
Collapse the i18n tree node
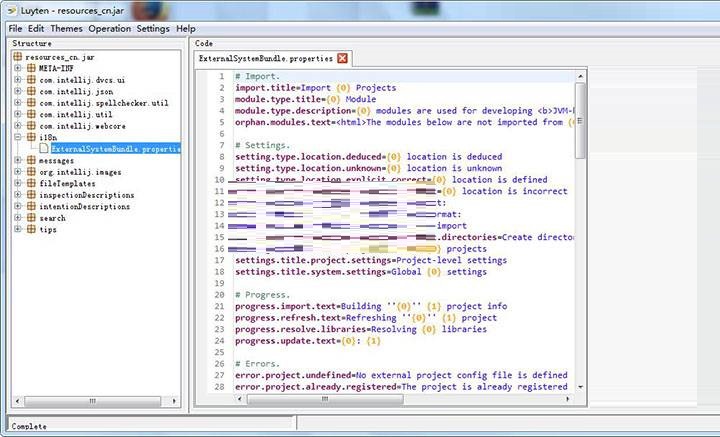pos(17,137)
